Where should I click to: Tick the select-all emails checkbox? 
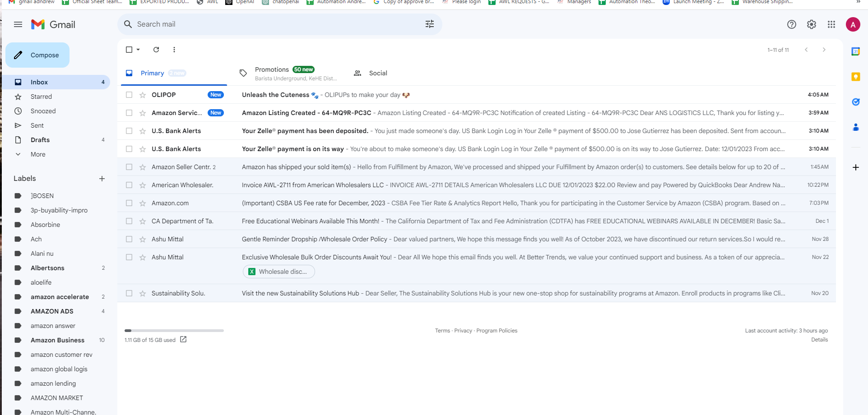pos(129,50)
